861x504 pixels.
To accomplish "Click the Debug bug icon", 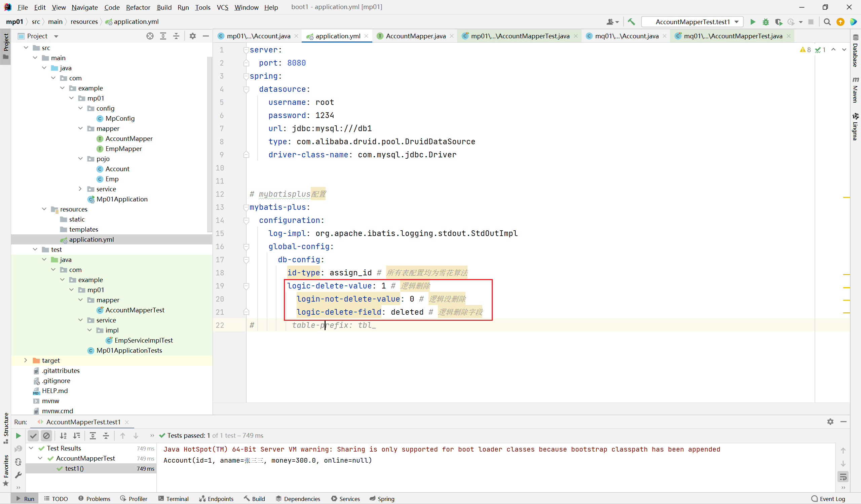I will (x=766, y=22).
